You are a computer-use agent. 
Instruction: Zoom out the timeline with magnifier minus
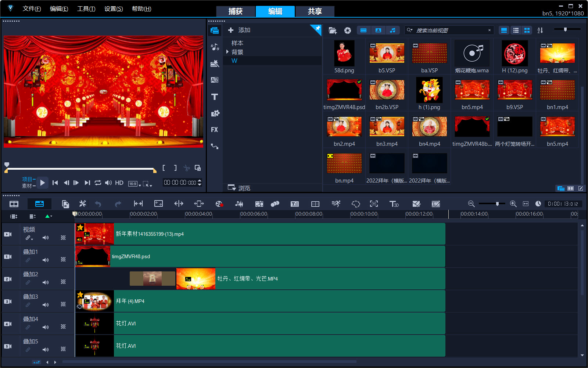pyautogui.click(x=471, y=204)
